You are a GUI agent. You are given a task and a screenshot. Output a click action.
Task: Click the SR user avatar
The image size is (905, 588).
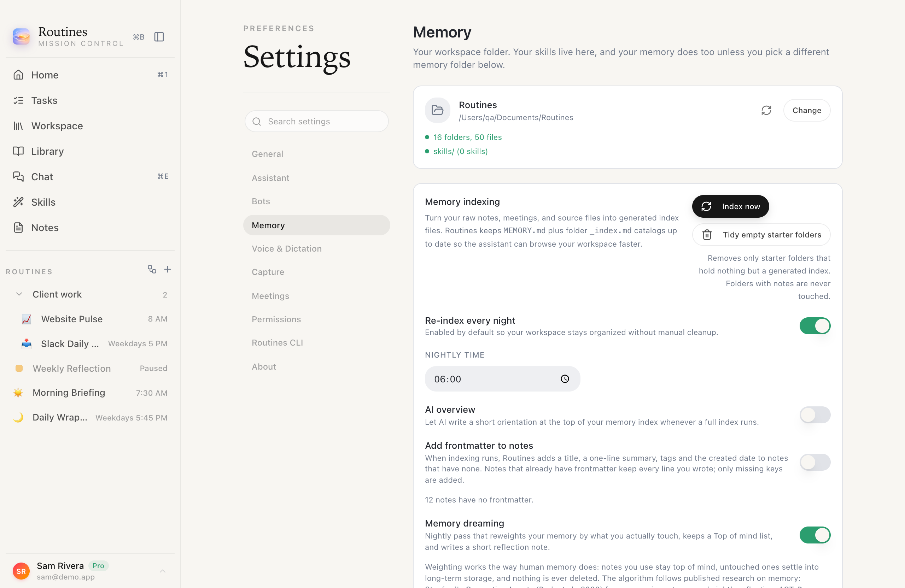[21, 571]
